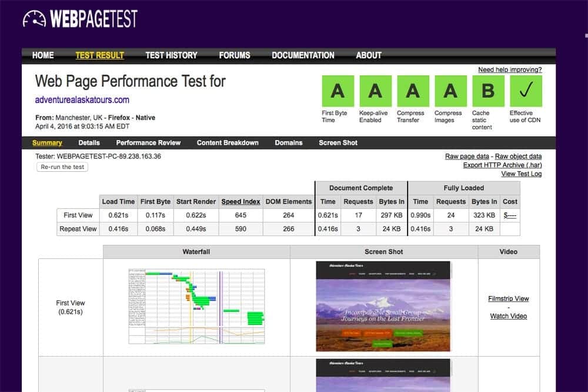Viewport: 588px width, 392px height.
Task: Switch to the Details tab
Action: point(89,142)
